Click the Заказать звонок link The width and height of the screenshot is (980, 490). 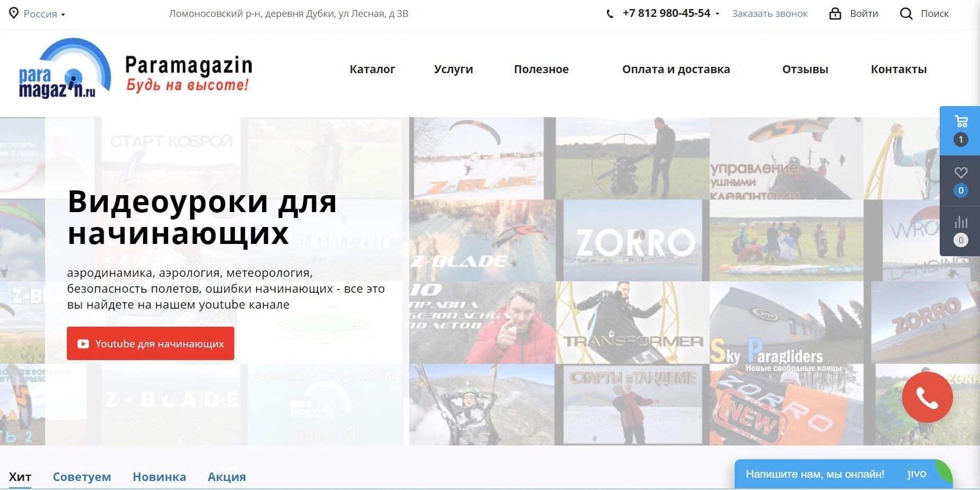pyautogui.click(x=770, y=14)
